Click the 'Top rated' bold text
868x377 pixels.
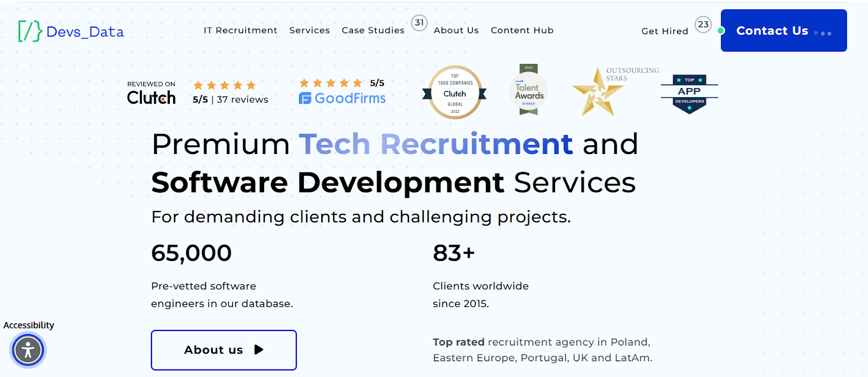point(459,342)
